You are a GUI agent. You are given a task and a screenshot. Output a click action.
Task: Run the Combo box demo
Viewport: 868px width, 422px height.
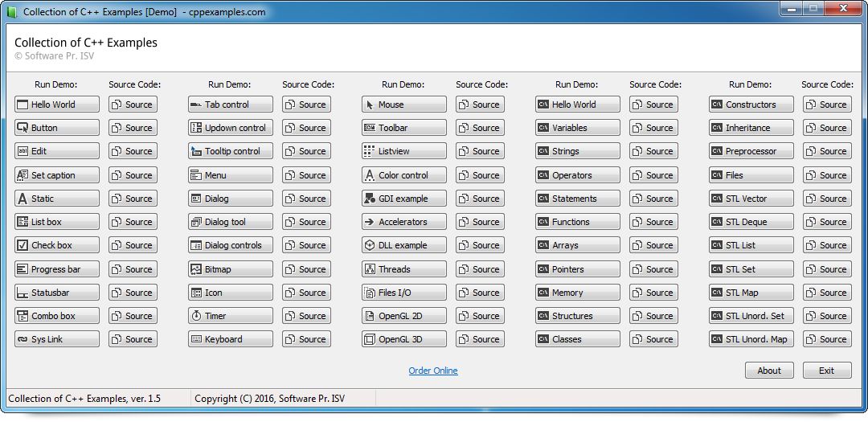coord(57,316)
